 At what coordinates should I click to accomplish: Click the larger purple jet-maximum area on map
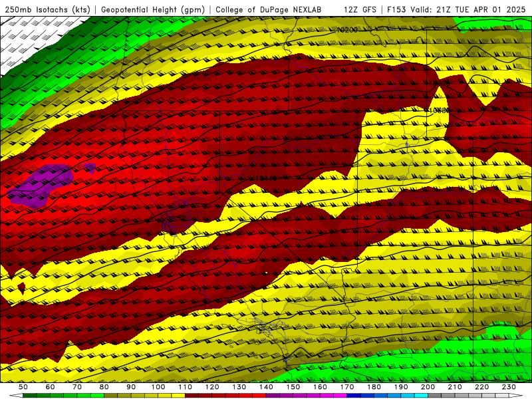[41, 185]
